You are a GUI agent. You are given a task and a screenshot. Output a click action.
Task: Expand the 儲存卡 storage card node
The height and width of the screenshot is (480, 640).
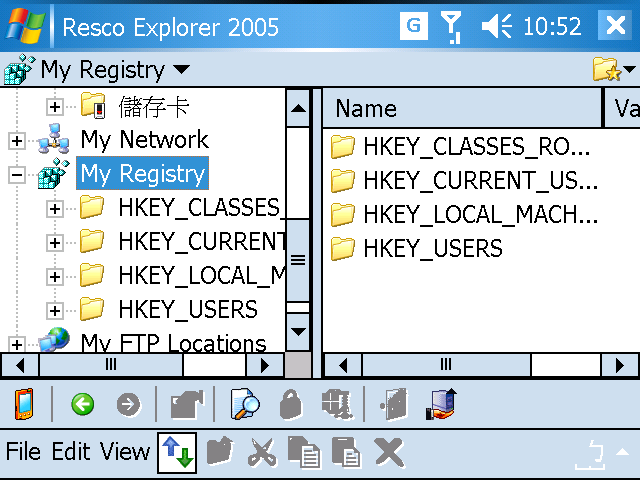(54, 107)
